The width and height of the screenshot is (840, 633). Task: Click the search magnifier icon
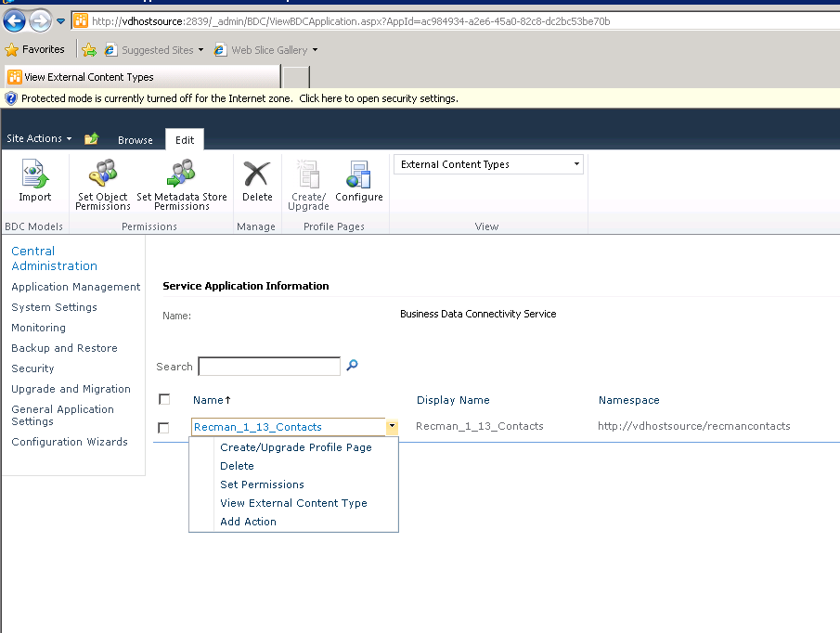point(352,366)
